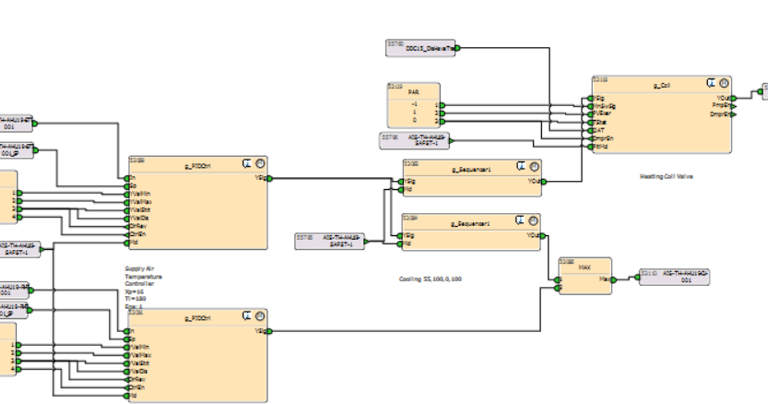Click the "Heating Coil Valve" annotation
This screenshot has height=404, width=768.
[x=666, y=176]
